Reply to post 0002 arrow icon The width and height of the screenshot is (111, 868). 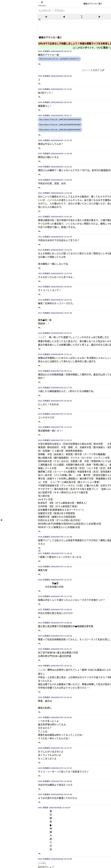click(x=39, y=84)
